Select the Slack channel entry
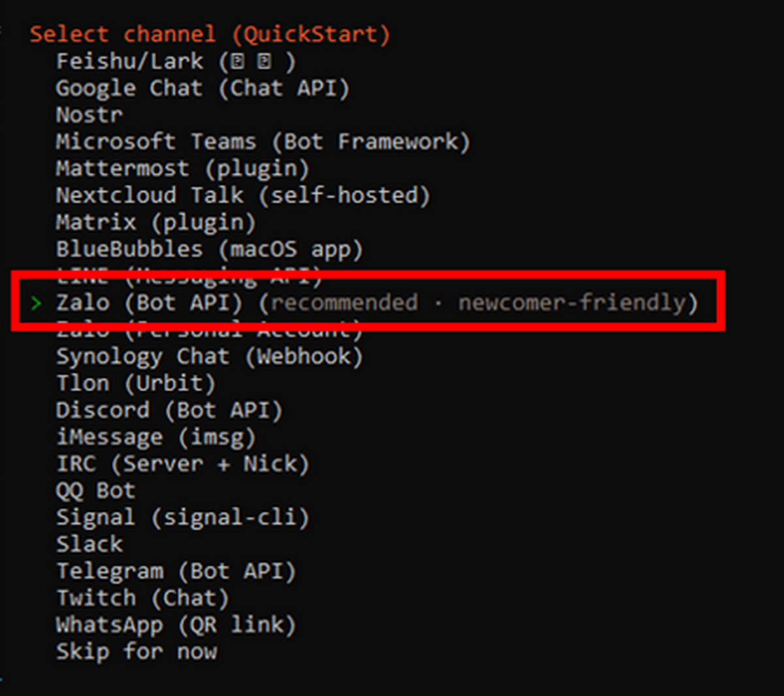 click(89, 544)
